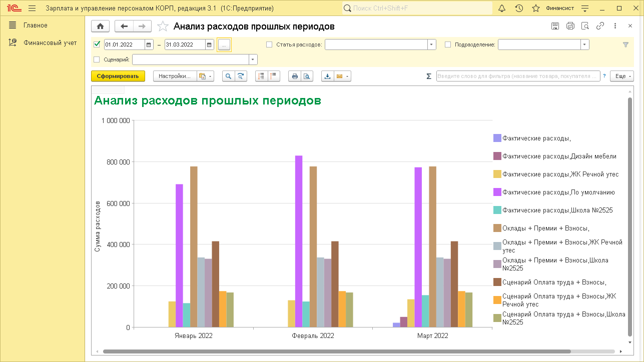Enable the Сценарий checkbox

tap(97, 59)
